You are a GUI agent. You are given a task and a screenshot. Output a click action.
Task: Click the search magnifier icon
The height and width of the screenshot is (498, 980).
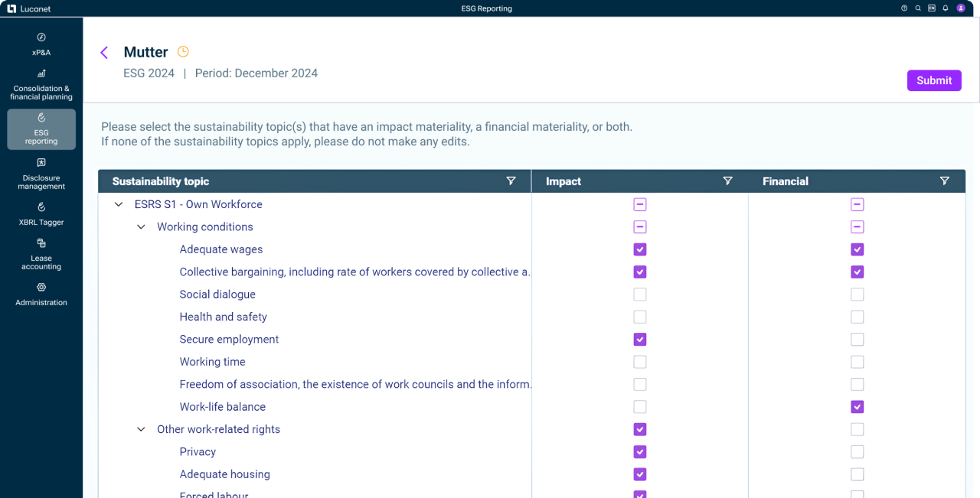[x=918, y=8]
